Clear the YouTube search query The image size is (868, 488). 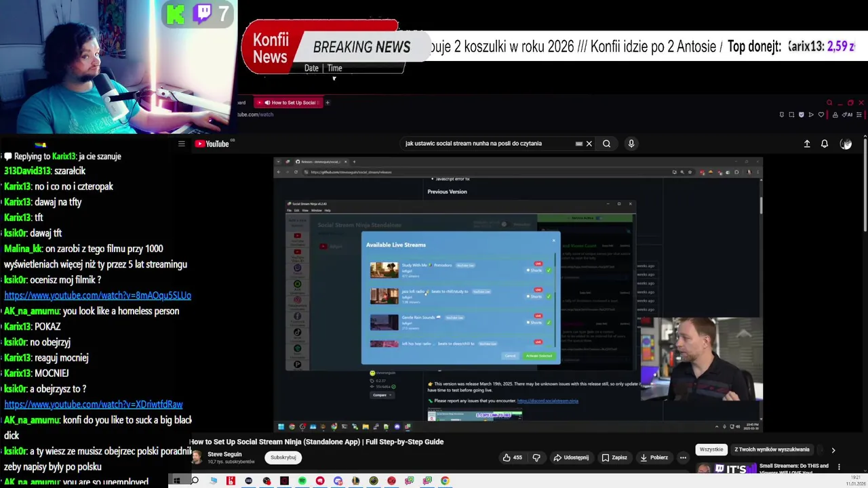point(589,144)
